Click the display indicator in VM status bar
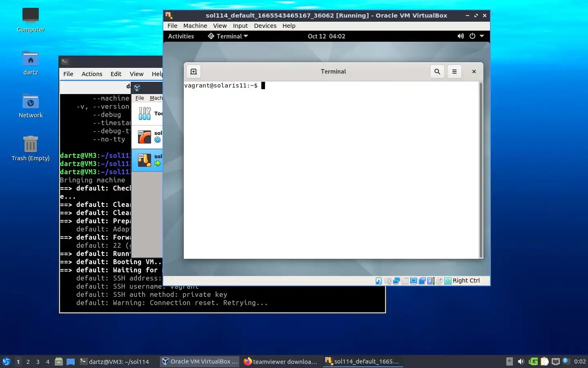The image size is (588, 368). (414, 281)
